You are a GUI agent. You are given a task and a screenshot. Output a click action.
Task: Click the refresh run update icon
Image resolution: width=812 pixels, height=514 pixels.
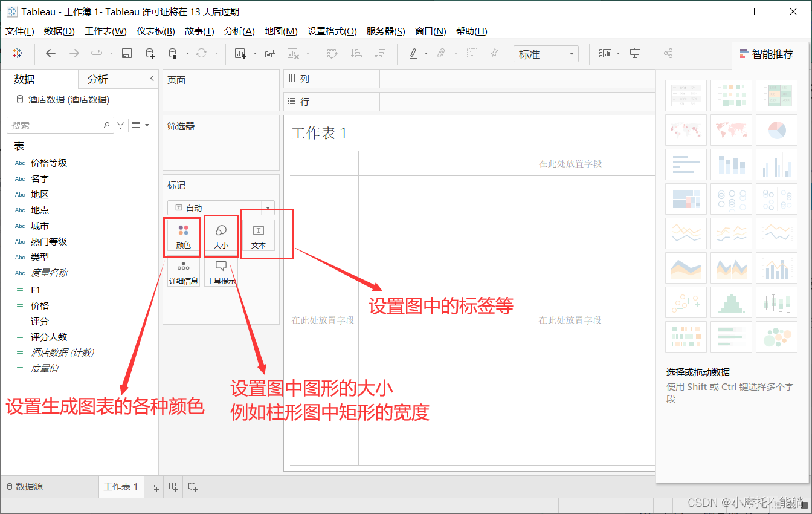[202, 53]
